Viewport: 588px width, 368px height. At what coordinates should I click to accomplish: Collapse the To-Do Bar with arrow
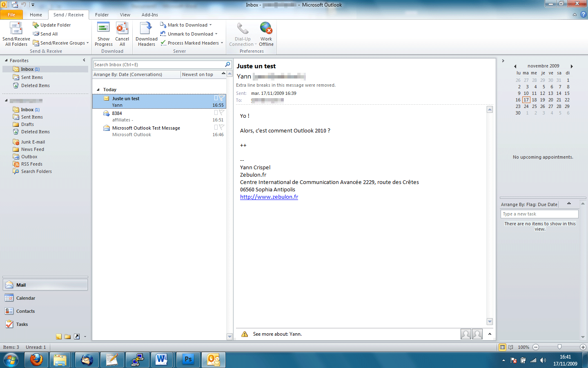pos(503,61)
